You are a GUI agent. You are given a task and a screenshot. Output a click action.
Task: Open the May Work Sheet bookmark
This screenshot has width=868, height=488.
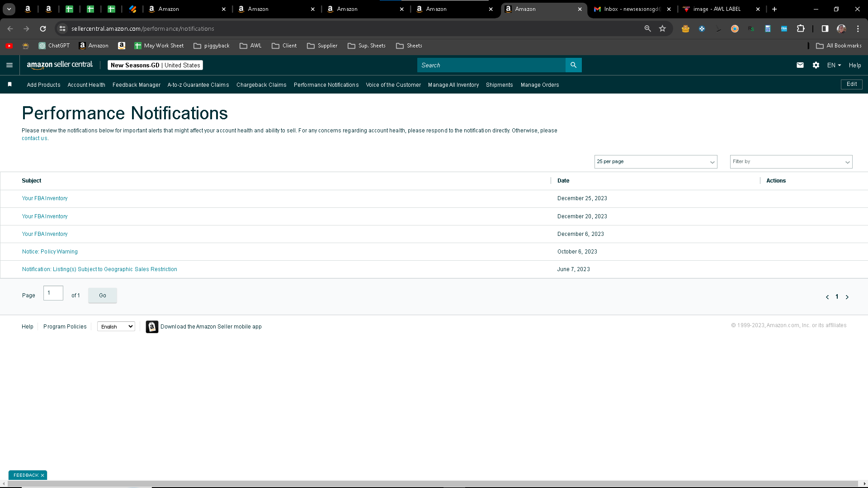tap(159, 46)
